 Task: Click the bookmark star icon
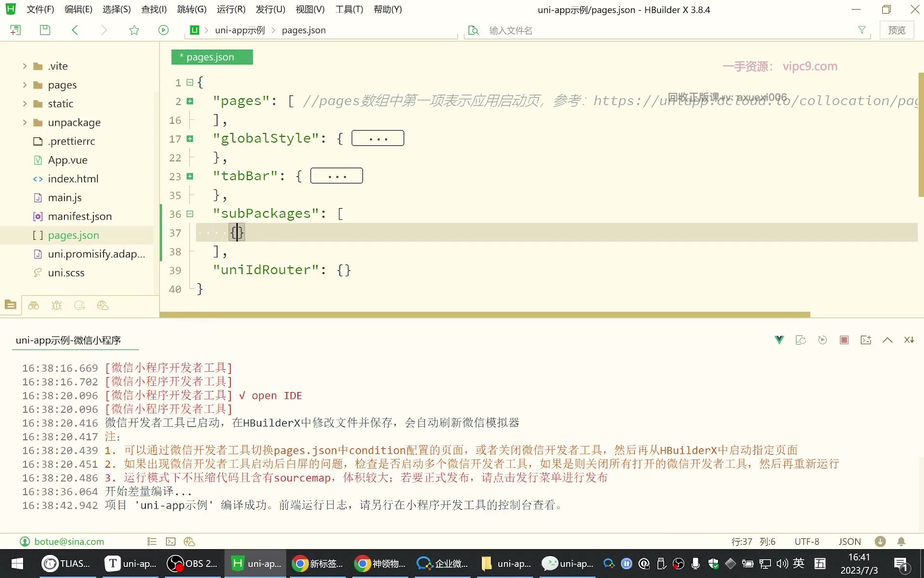[x=134, y=30]
